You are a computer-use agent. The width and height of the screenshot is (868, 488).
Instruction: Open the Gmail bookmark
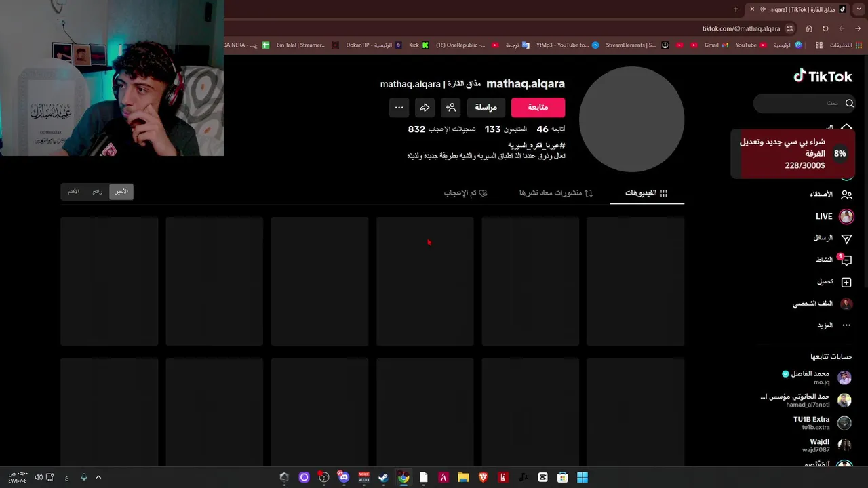coord(716,45)
